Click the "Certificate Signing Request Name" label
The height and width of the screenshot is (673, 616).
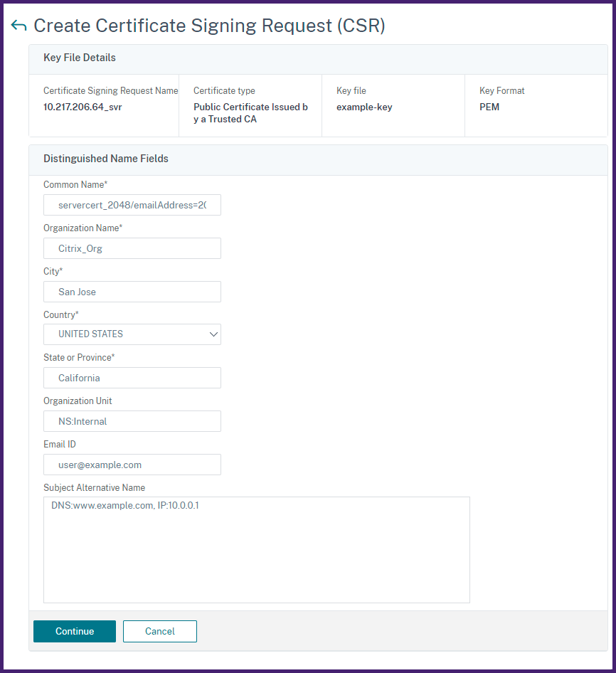[x=111, y=90]
